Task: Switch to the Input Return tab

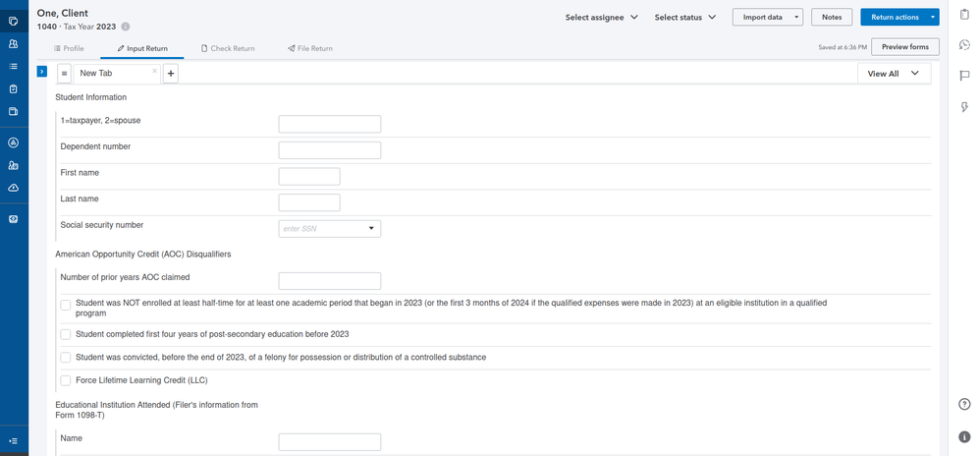Action: tap(141, 48)
